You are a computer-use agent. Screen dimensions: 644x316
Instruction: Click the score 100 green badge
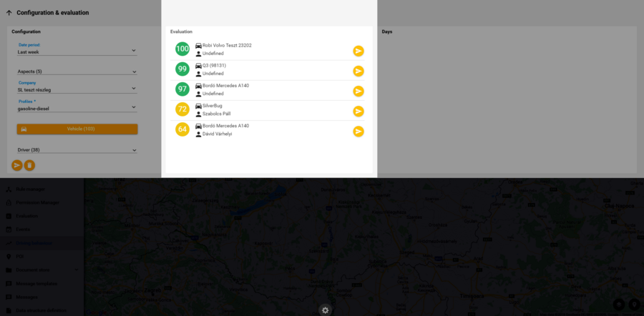(x=182, y=49)
